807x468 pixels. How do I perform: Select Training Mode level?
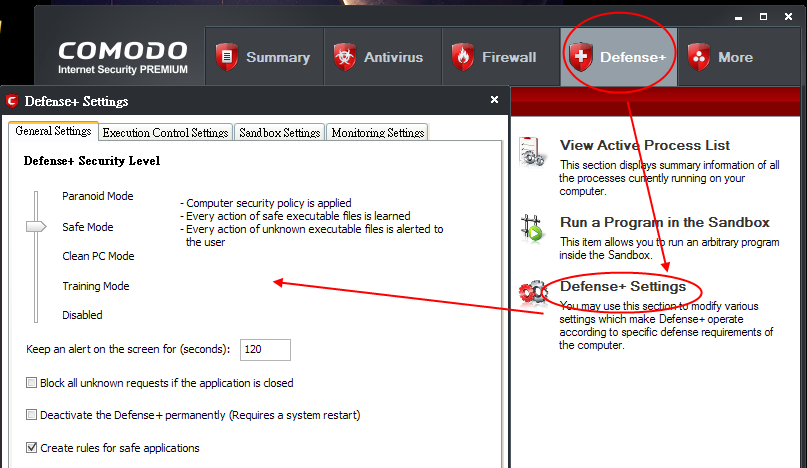[96, 286]
